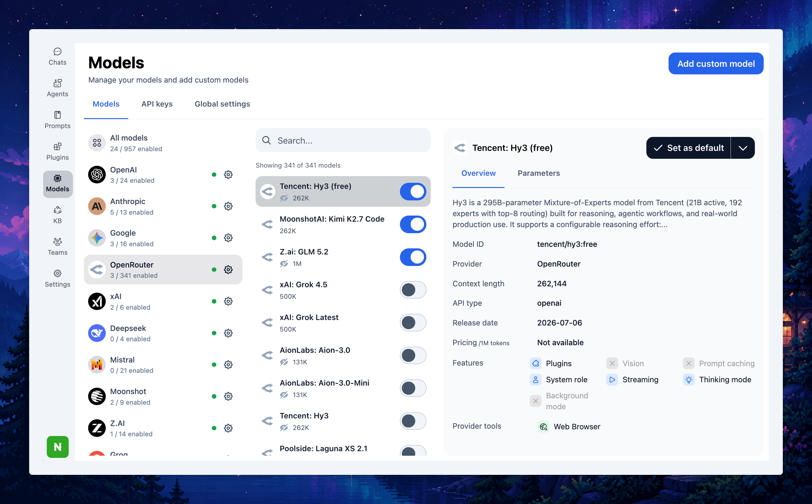Click the Vision unsupported feature icon
The height and width of the screenshot is (504, 812).
click(612, 363)
